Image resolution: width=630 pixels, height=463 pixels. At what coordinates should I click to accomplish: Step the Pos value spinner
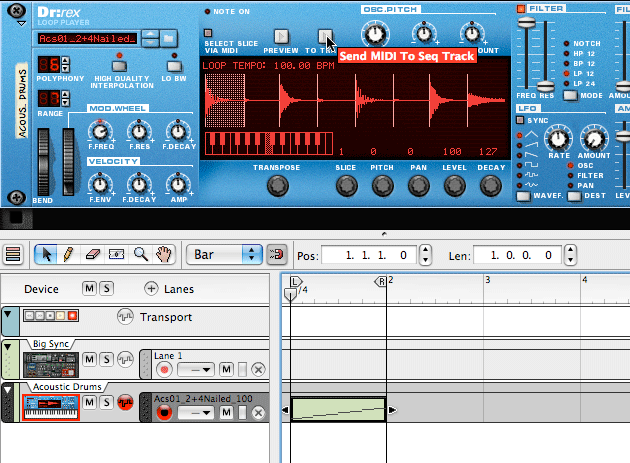(x=425, y=255)
